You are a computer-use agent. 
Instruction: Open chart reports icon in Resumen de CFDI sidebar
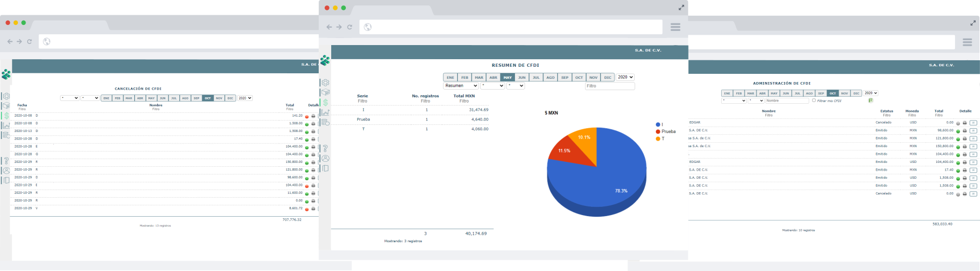point(325,112)
